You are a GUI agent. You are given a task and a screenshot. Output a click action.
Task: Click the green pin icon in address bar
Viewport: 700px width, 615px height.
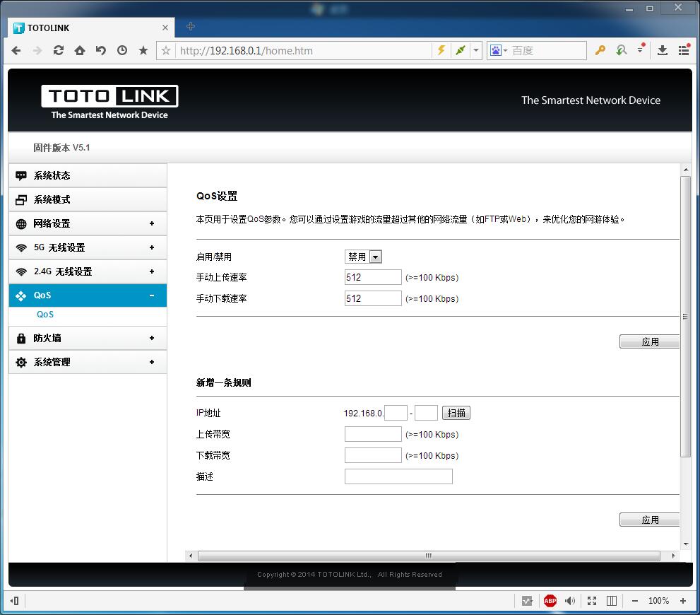pyautogui.click(x=461, y=50)
